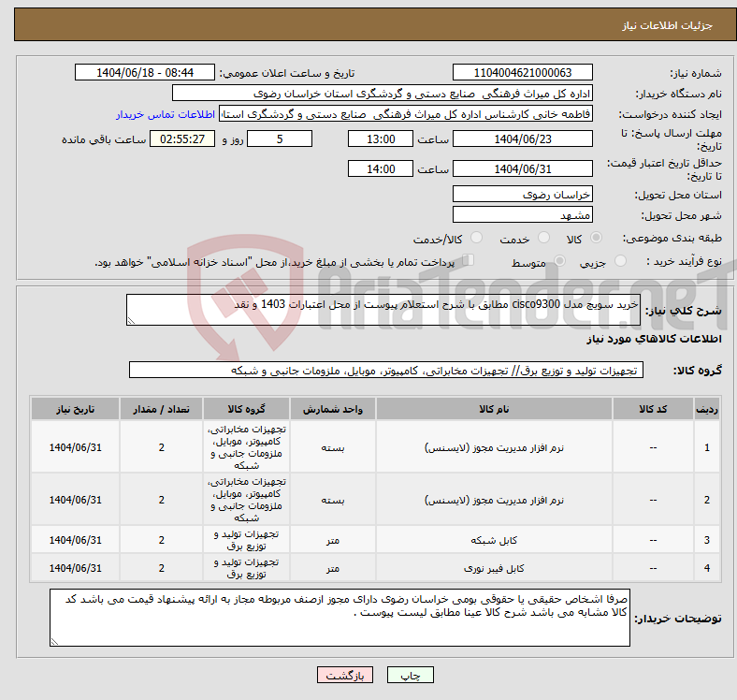Click the جزئیات اطلاعات نیاز page header
Viewport: 737px width, 700px height.
(x=668, y=25)
